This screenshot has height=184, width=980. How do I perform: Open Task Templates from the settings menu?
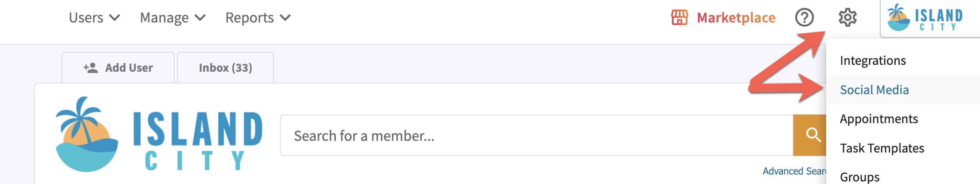tap(882, 148)
